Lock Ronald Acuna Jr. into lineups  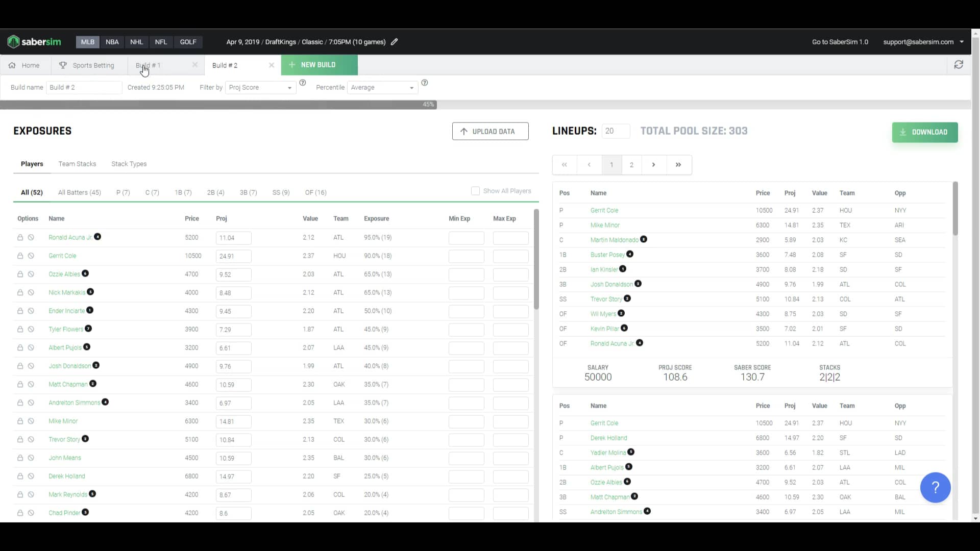[x=20, y=237]
